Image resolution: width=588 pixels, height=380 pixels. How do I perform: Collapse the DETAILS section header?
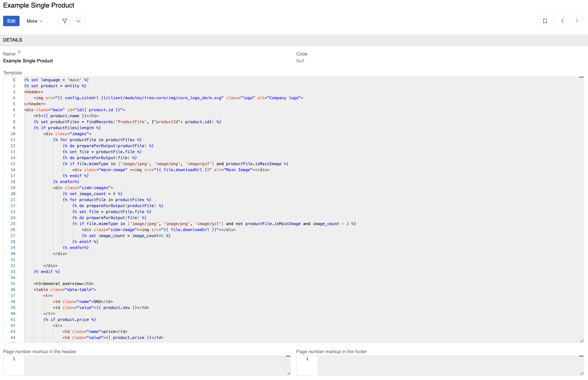(12, 40)
